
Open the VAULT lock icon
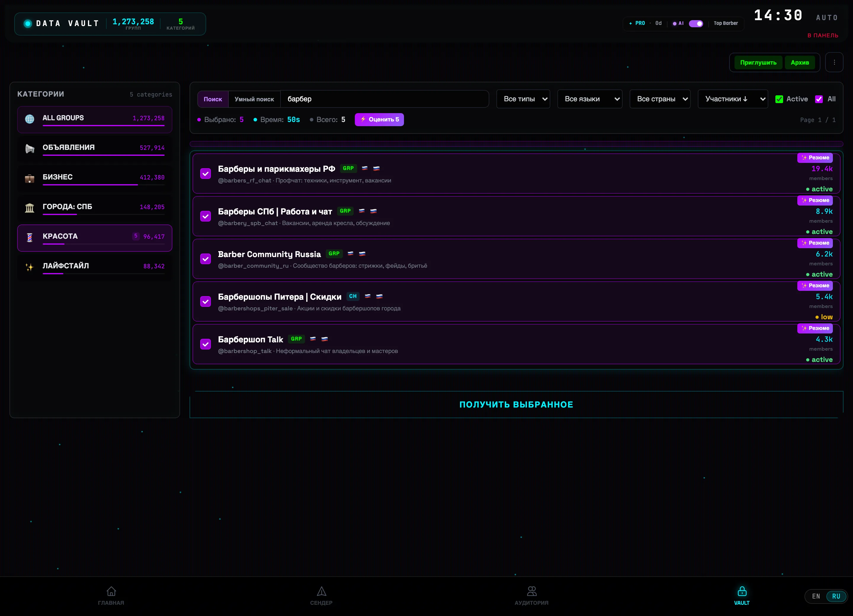click(x=742, y=591)
